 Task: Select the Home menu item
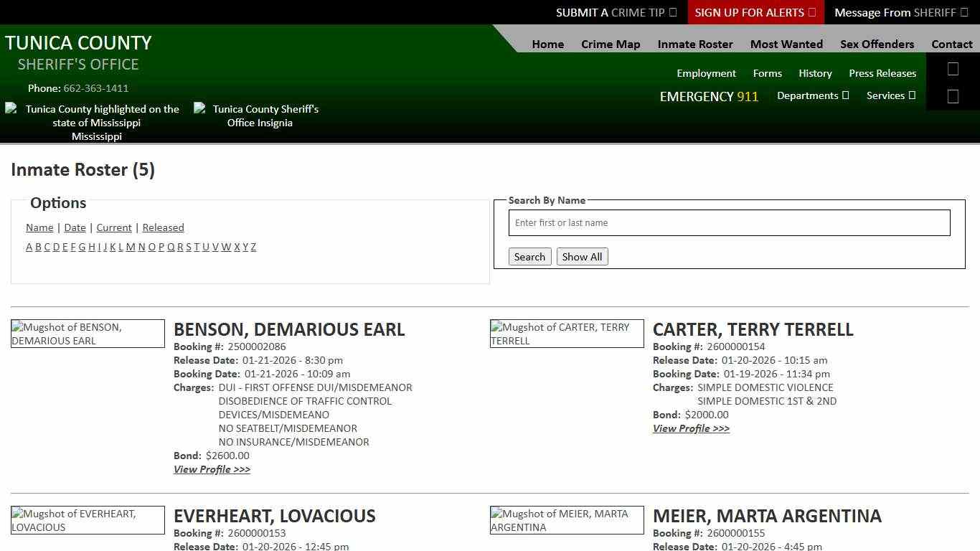[x=547, y=44]
